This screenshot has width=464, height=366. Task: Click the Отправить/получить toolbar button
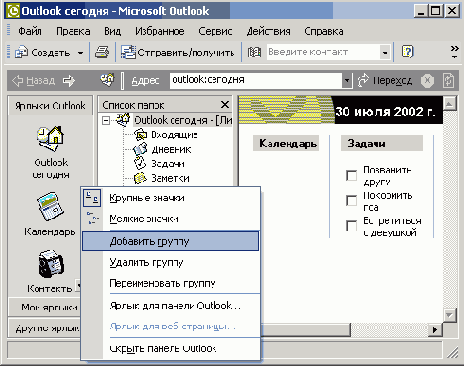click(x=178, y=52)
